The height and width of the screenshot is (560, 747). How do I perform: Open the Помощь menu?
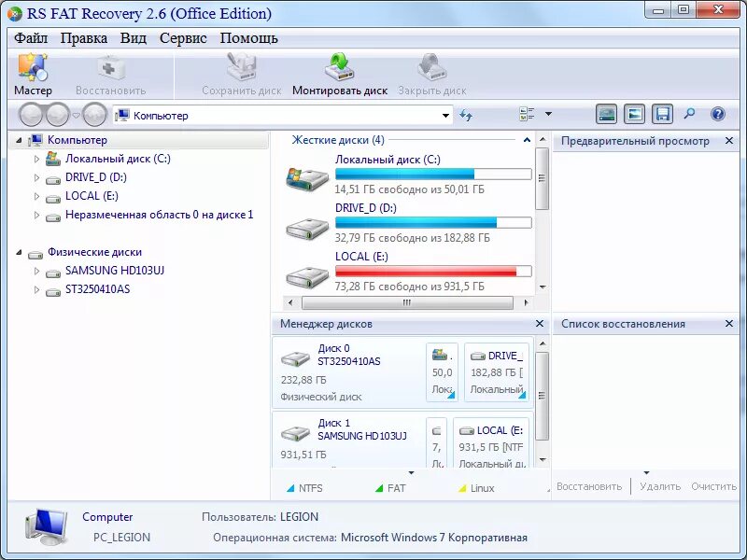click(x=248, y=38)
